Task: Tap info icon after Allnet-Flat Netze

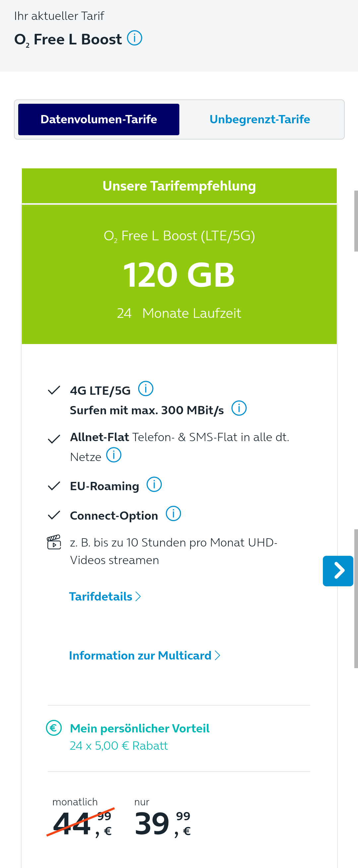Action: pos(114,455)
